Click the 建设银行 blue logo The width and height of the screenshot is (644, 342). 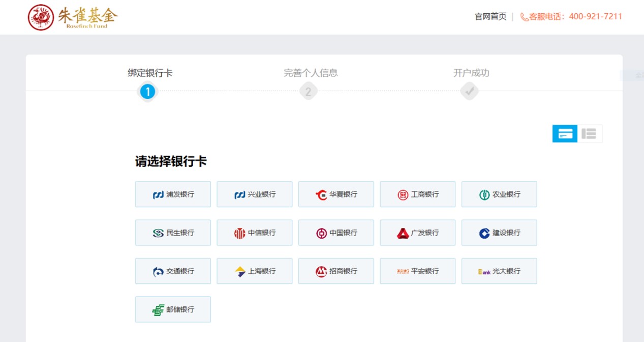pos(484,233)
